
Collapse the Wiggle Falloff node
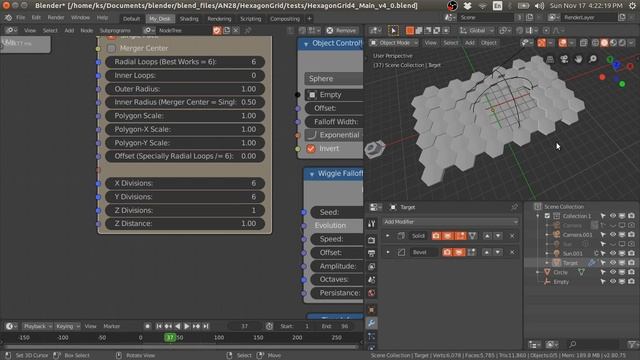click(x=311, y=174)
